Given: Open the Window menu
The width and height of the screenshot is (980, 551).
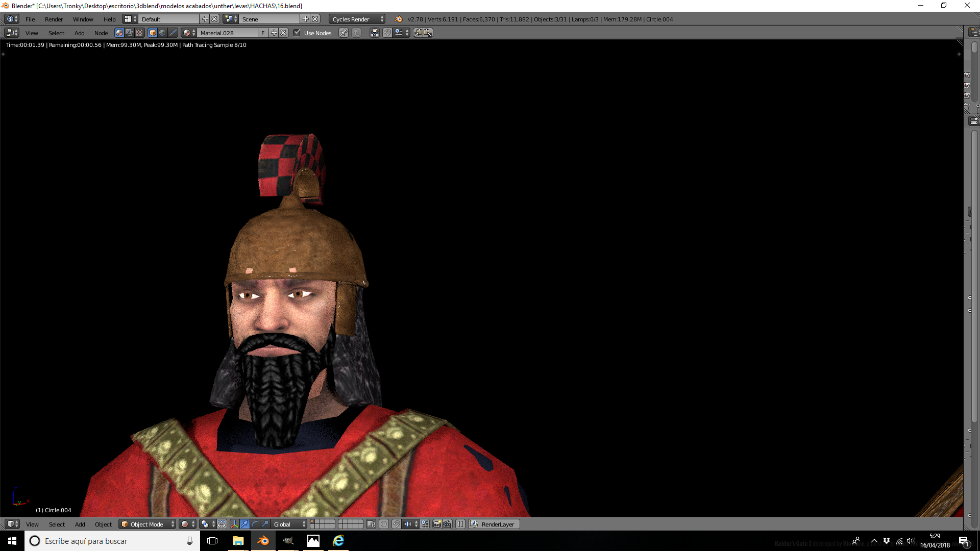Looking at the screenshot, I should click(x=83, y=19).
